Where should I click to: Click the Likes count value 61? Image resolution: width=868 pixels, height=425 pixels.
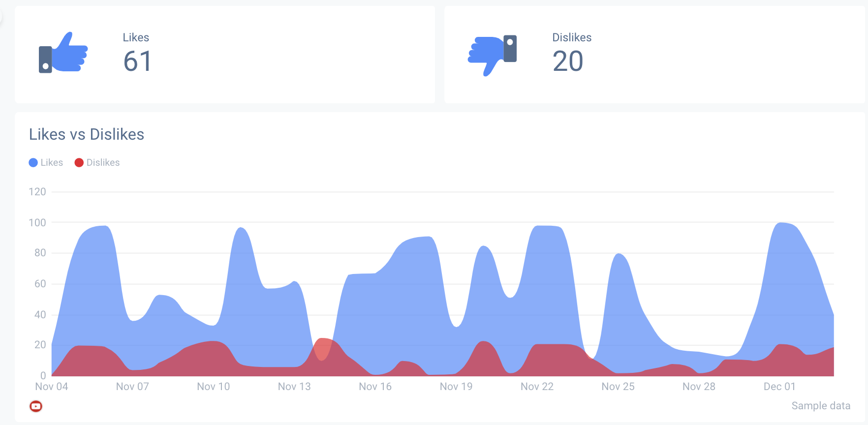137,61
